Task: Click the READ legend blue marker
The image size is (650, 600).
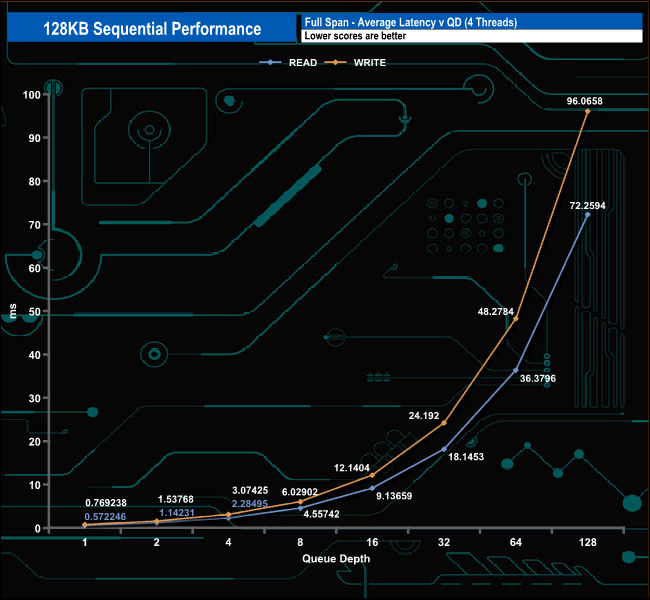Action: (x=270, y=63)
